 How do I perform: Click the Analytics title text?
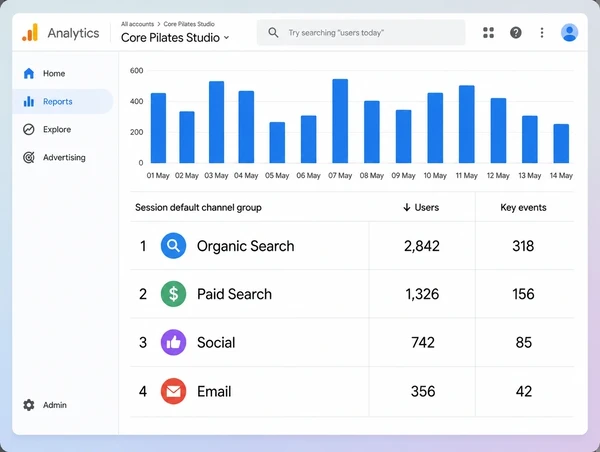tap(73, 33)
